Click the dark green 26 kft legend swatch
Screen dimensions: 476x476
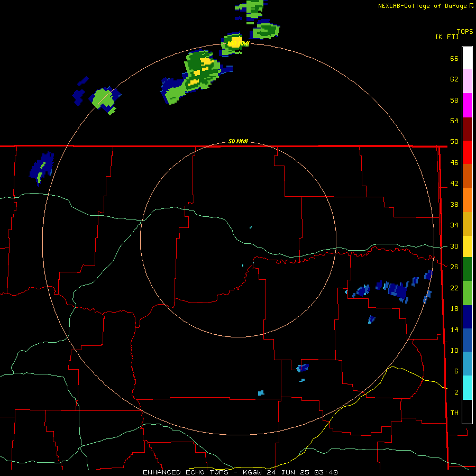tap(467, 269)
